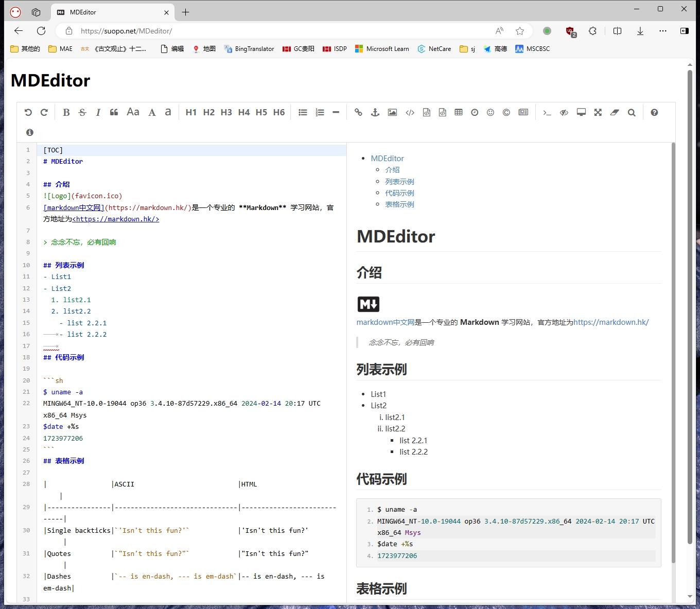Insert an H6 heading
Image resolution: width=700 pixels, height=609 pixels.
tap(279, 112)
